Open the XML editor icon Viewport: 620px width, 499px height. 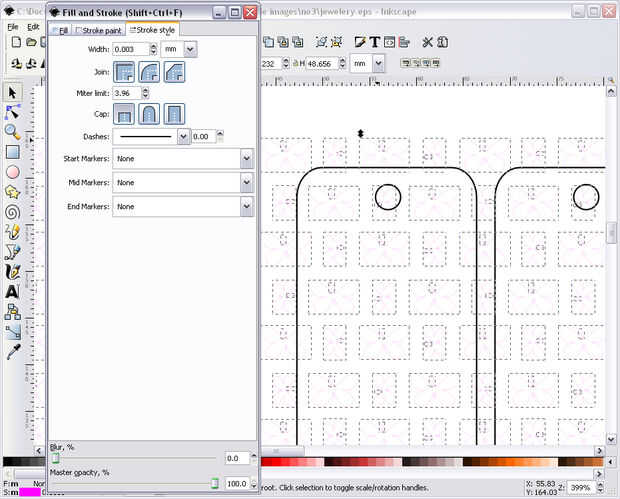tap(389, 42)
